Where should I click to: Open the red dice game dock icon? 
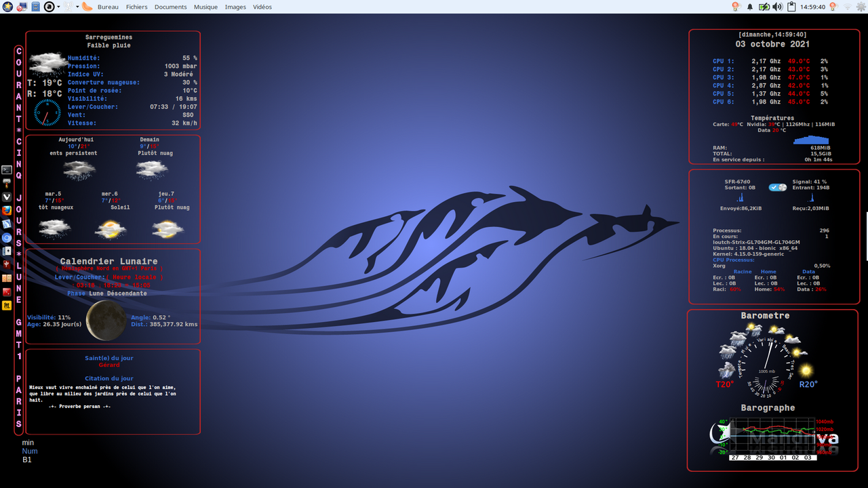pyautogui.click(x=7, y=291)
